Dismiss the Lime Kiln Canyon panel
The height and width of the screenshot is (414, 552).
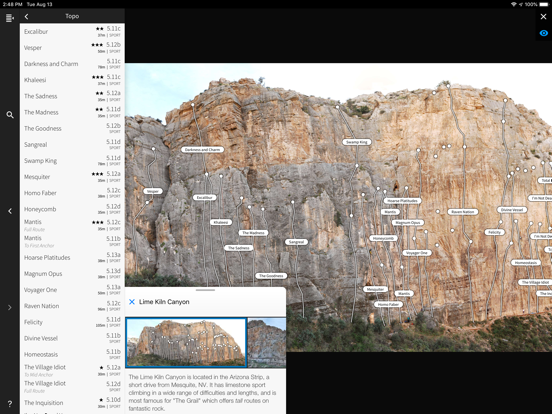coord(132,302)
